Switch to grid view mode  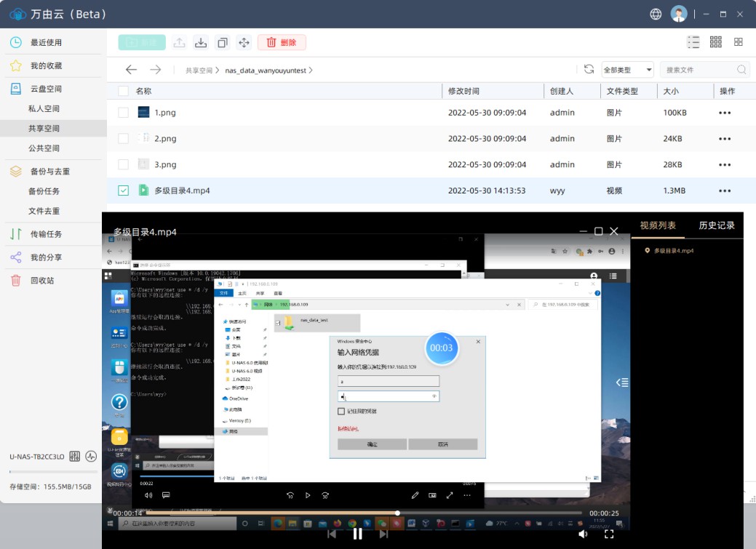point(716,42)
